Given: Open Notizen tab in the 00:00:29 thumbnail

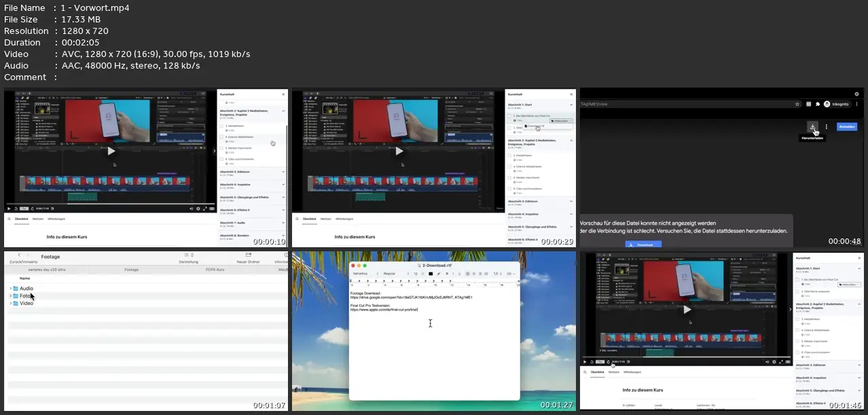Looking at the screenshot, I should click(326, 219).
